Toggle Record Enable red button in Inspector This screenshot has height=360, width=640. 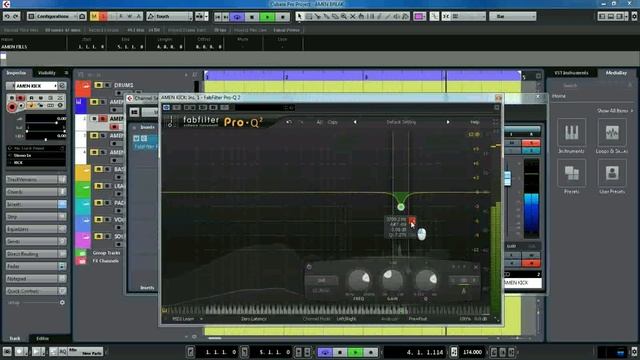click(x=12, y=107)
